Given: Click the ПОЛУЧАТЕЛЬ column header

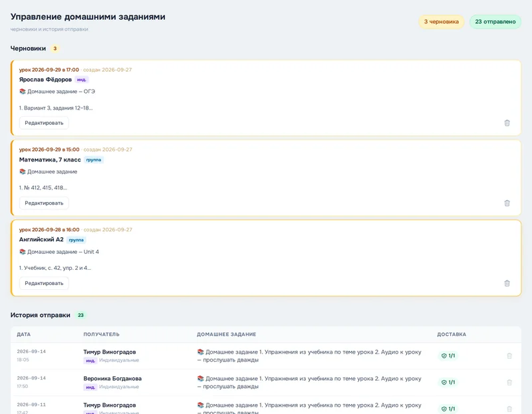Looking at the screenshot, I should pos(102,334).
